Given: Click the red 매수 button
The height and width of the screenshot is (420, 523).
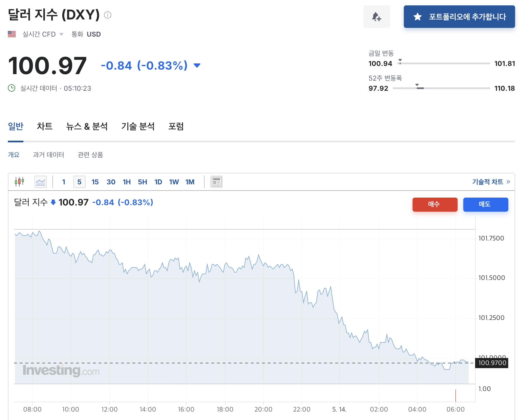Looking at the screenshot, I should (x=435, y=204).
